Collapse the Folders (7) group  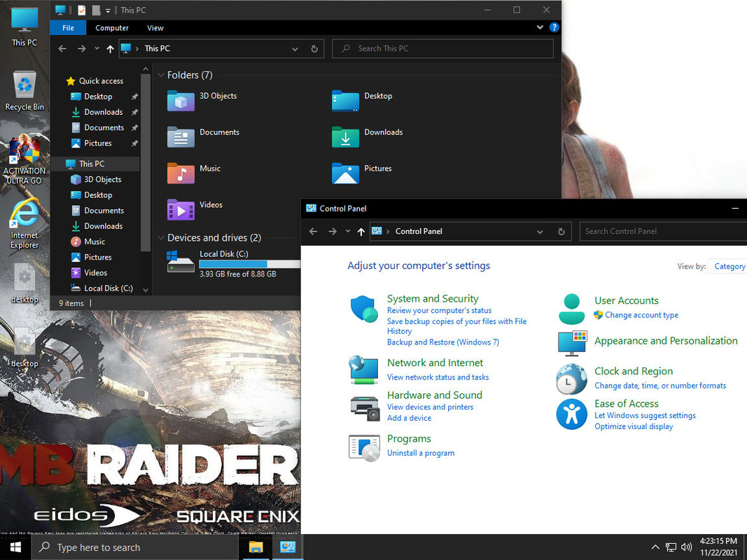click(x=161, y=75)
